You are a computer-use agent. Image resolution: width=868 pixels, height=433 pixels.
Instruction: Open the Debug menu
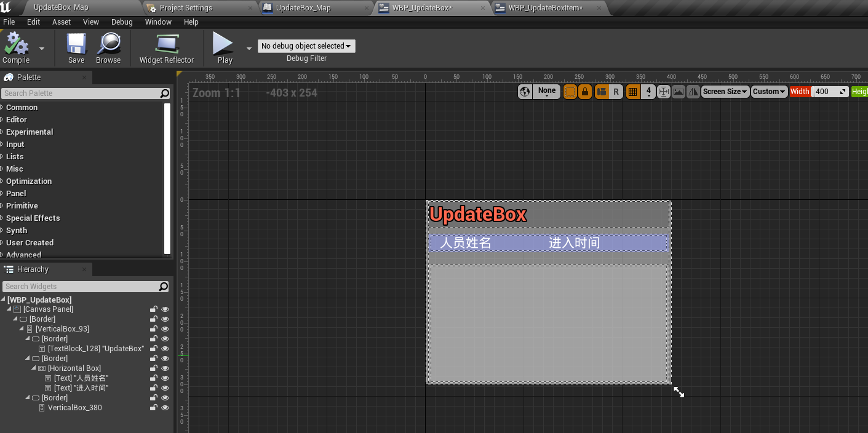[x=122, y=22]
